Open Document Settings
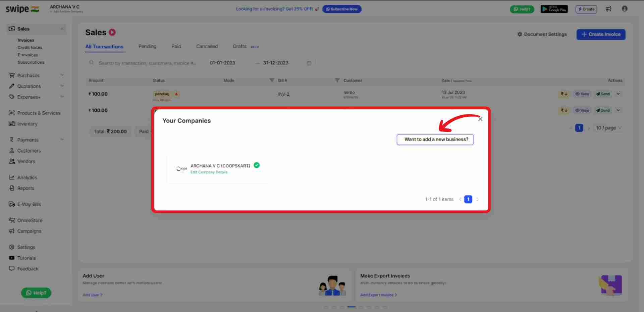The width and height of the screenshot is (644, 312). pyautogui.click(x=542, y=34)
